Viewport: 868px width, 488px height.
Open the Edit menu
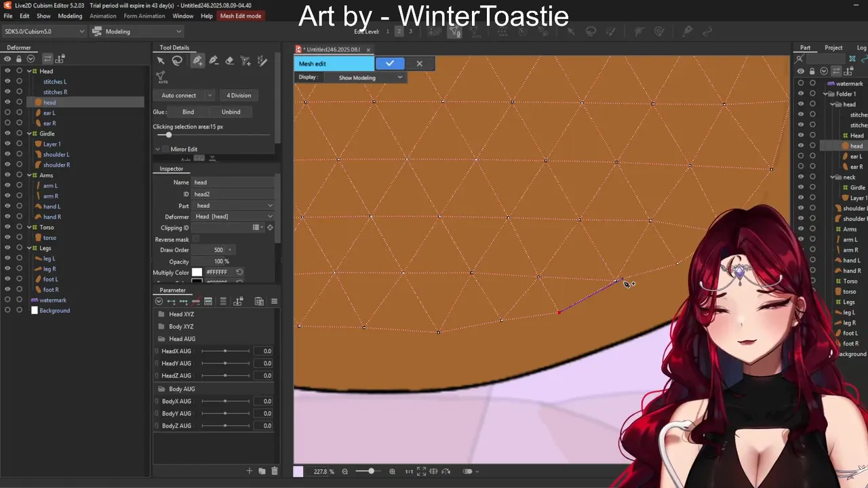click(24, 16)
